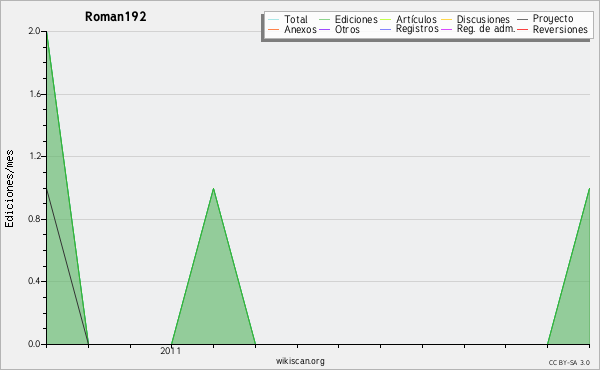Click the 0.8 y-axis tick label

pyautogui.click(x=34, y=219)
